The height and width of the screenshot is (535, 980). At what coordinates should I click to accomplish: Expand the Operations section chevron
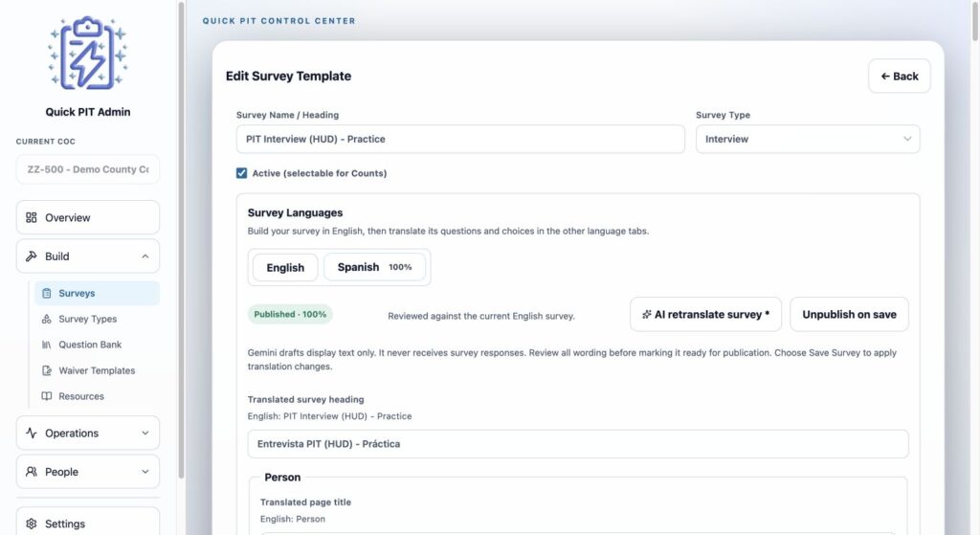pos(145,434)
